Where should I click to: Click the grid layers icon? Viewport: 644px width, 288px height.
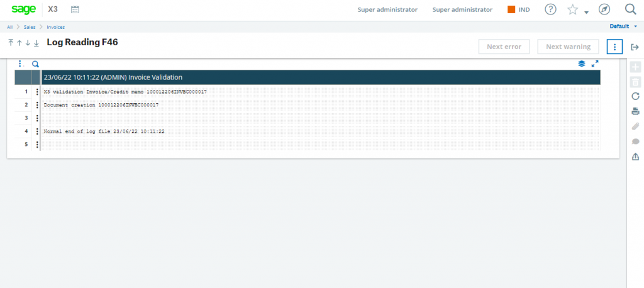582,64
